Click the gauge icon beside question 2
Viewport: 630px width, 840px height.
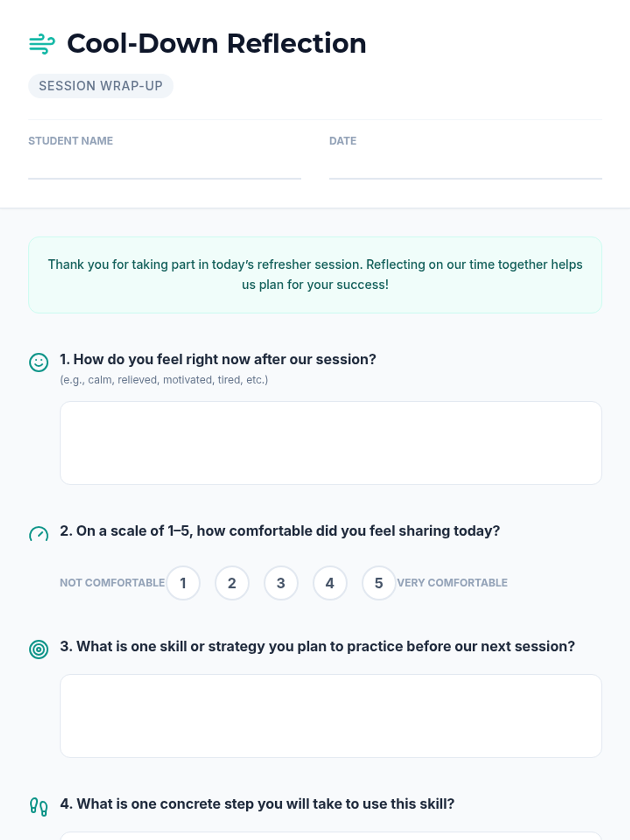coord(38,533)
